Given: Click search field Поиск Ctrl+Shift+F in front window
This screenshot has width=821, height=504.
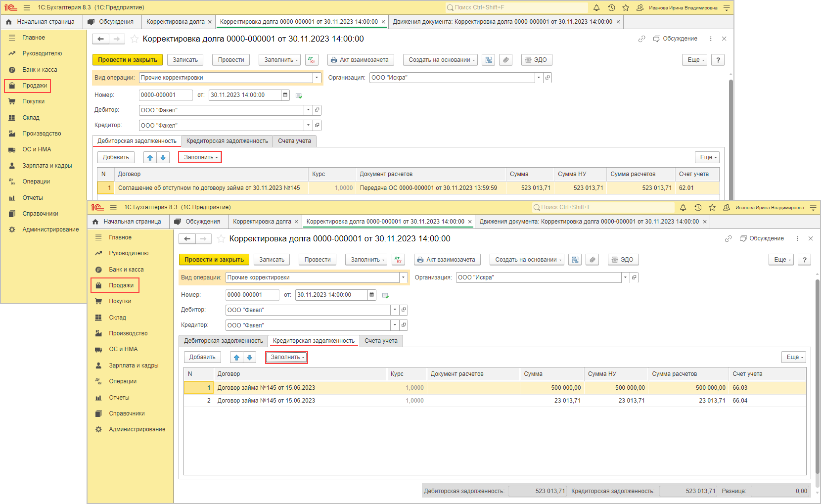Looking at the screenshot, I should [x=603, y=207].
